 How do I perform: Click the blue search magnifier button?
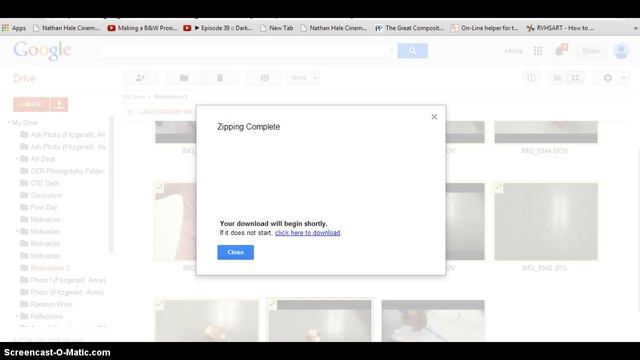[413, 51]
